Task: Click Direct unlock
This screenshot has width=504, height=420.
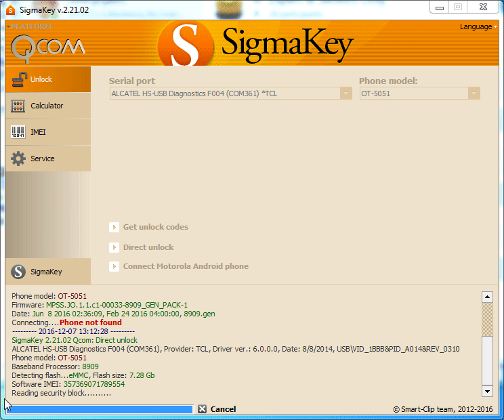Action: point(148,247)
